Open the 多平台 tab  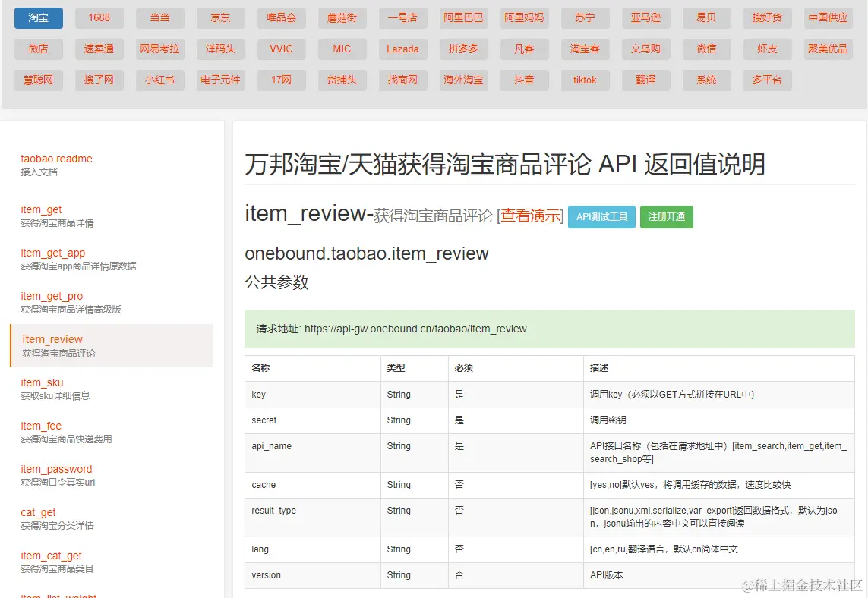point(767,80)
